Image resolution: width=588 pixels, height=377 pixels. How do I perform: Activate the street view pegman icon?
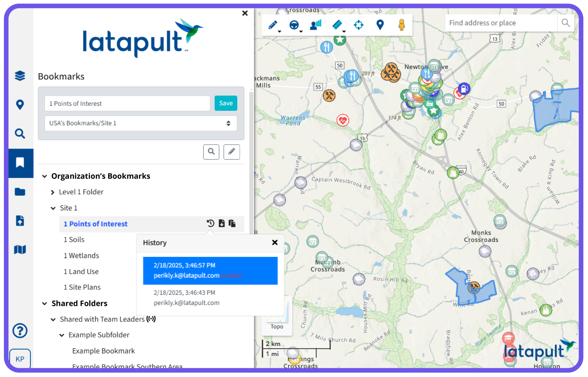click(401, 25)
